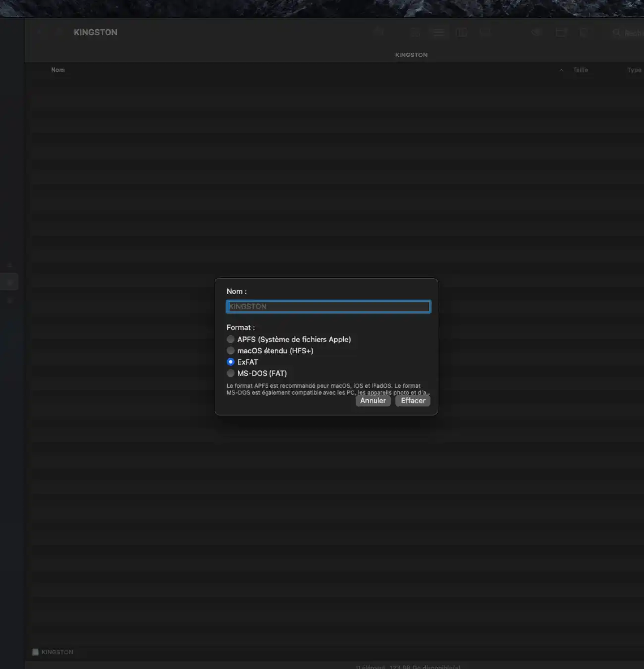The height and width of the screenshot is (669, 644).
Task: Choose macOS étendu (HFS+) format
Action: click(x=230, y=351)
